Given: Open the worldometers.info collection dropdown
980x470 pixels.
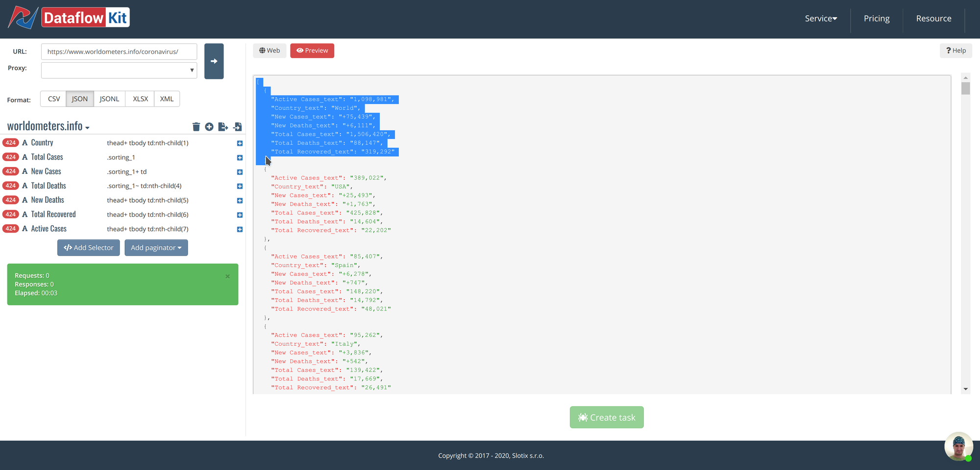Looking at the screenshot, I should coord(48,126).
